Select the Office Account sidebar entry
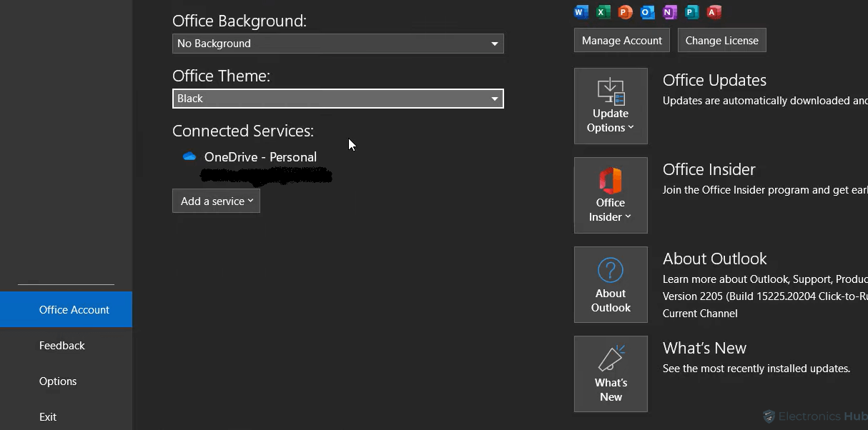The width and height of the screenshot is (868, 430). pos(74,309)
